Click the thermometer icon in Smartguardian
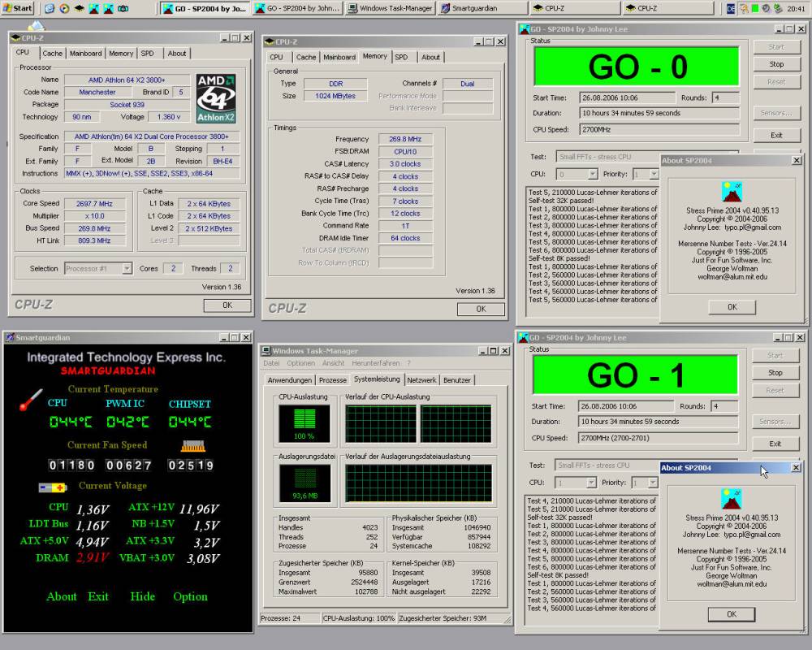Viewport: 812px width, 650px height. 31,400
